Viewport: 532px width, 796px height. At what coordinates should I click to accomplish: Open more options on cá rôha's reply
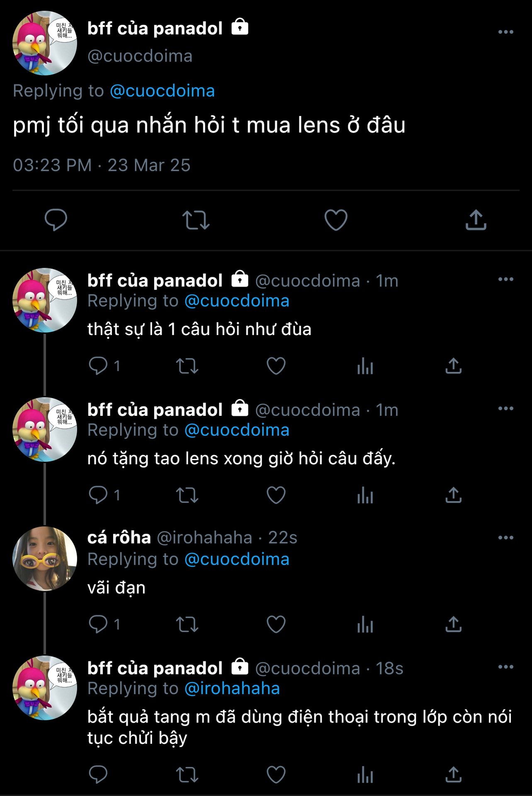coord(505,538)
